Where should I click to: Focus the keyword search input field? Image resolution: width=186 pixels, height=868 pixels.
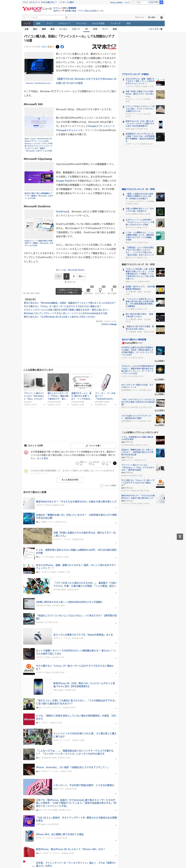(44, 18)
